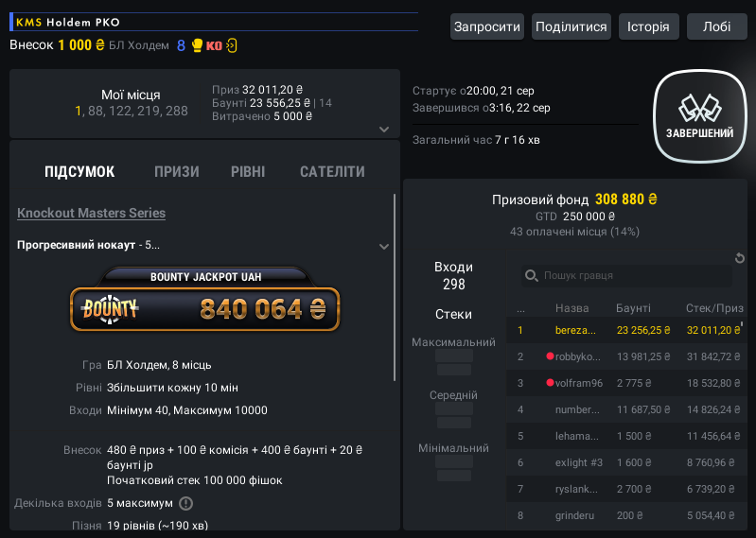Click the refresh icon above the player list
The width and height of the screenshot is (756, 538).
coord(740,258)
